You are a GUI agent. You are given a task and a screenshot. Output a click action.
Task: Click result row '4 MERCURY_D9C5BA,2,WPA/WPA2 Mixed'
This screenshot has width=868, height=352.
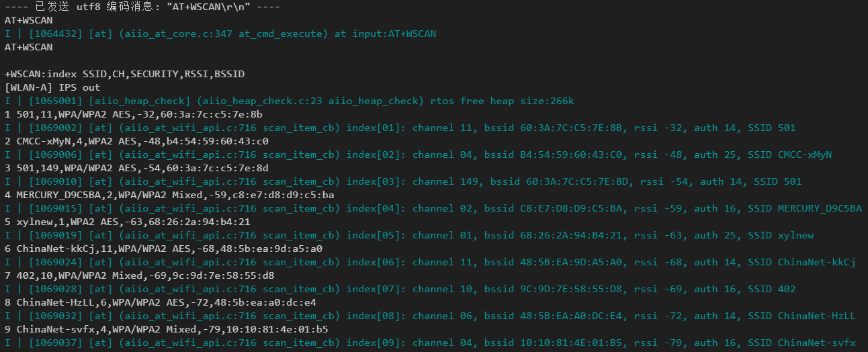click(169, 195)
